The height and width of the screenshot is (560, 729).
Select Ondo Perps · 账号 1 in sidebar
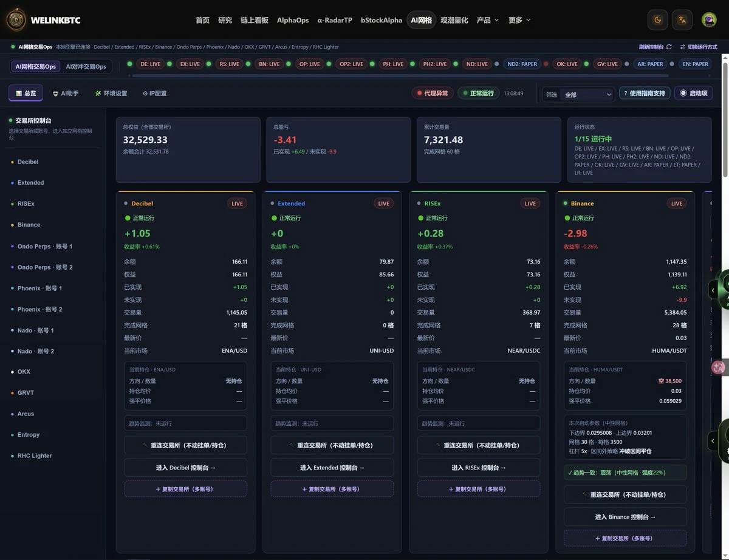click(x=45, y=247)
